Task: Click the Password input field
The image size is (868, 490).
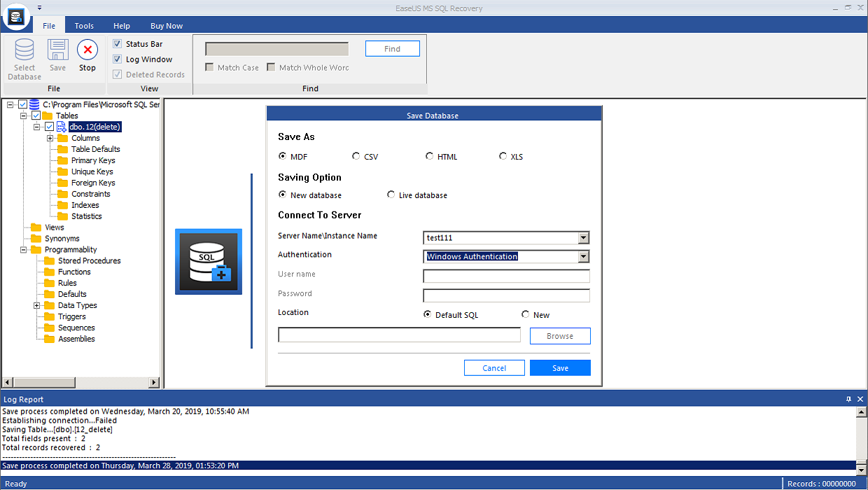Action: 507,295
